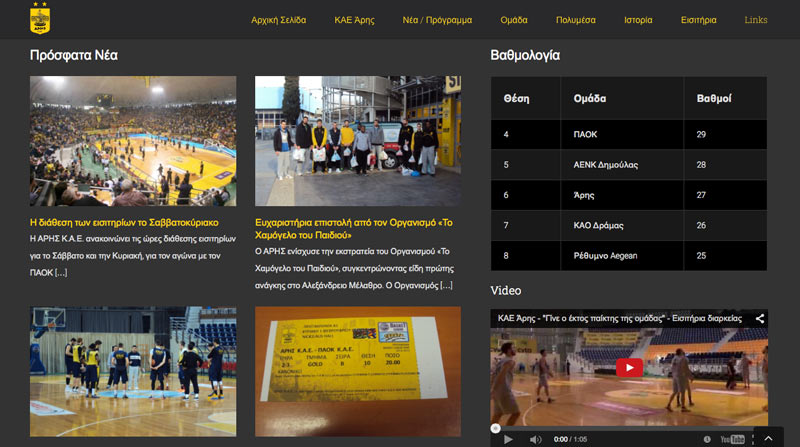Go to the Εισιτήρια page
800x447 pixels.
[698, 20]
